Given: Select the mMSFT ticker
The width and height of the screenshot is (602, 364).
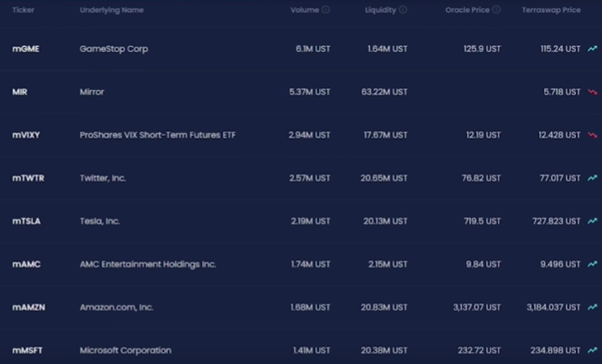Looking at the screenshot, I should (x=27, y=350).
